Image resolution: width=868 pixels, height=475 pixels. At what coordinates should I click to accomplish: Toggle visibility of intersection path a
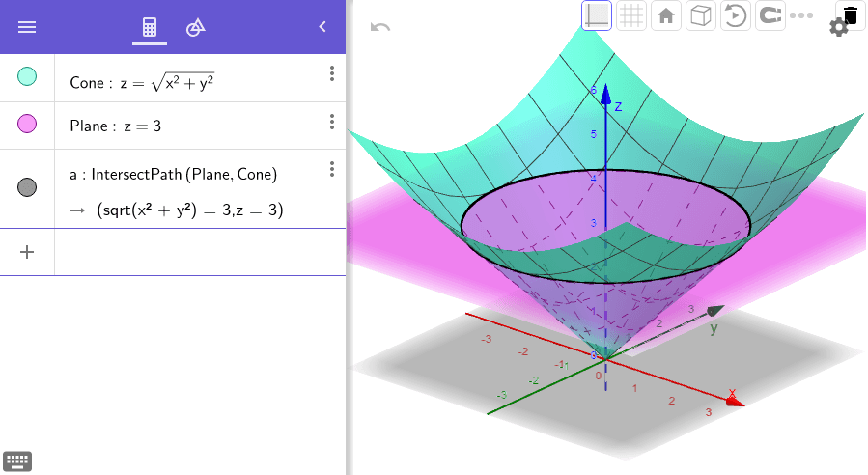coord(27,187)
